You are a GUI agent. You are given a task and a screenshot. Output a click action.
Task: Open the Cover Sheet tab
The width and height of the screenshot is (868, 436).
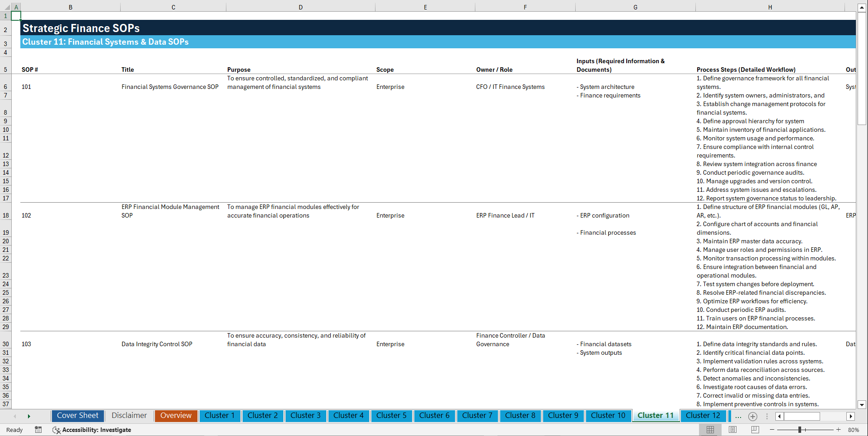[77, 416]
